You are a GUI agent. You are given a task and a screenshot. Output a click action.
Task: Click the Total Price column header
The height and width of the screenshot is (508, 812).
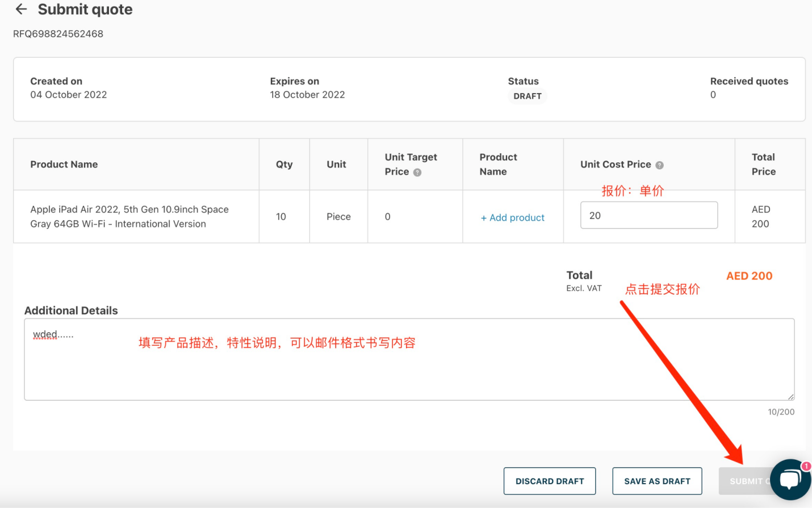[763, 165]
